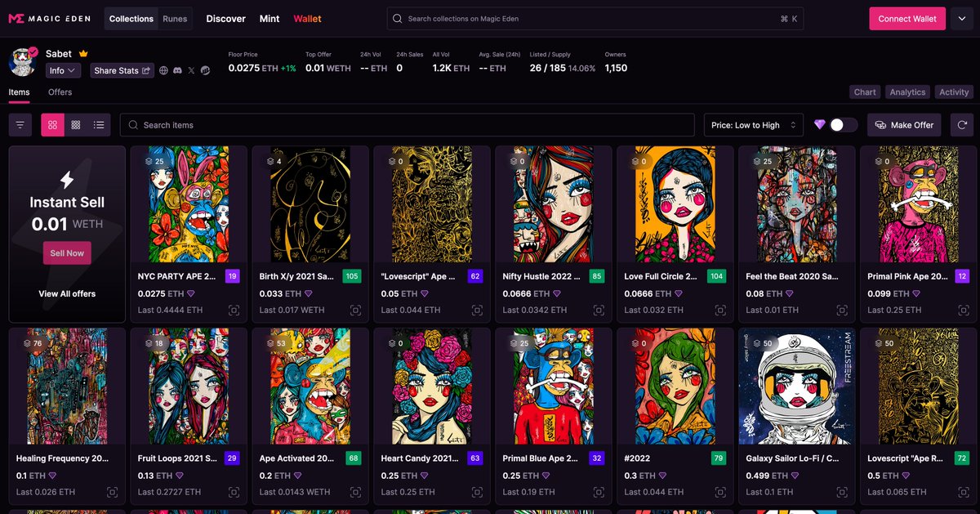Click the details icon on Ape Activated card
Image resolution: width=980 pixels, height=514 pixels.
pyautogui.click(x=355, y=493)
